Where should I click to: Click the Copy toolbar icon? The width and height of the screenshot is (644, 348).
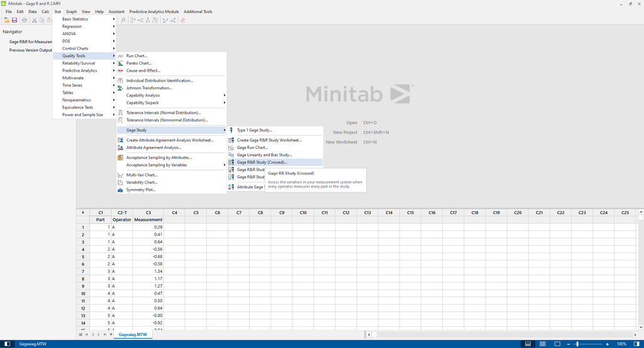coord(42,20)
